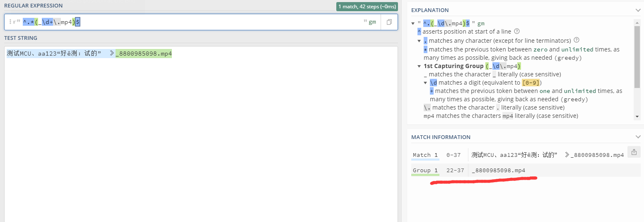Collapse the Match Information panel chevron
The image size is (644, 222).
pos(637,137)
